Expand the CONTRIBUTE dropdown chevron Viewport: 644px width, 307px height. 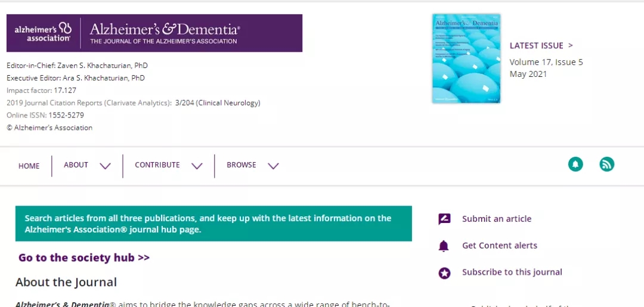(197, 166)
